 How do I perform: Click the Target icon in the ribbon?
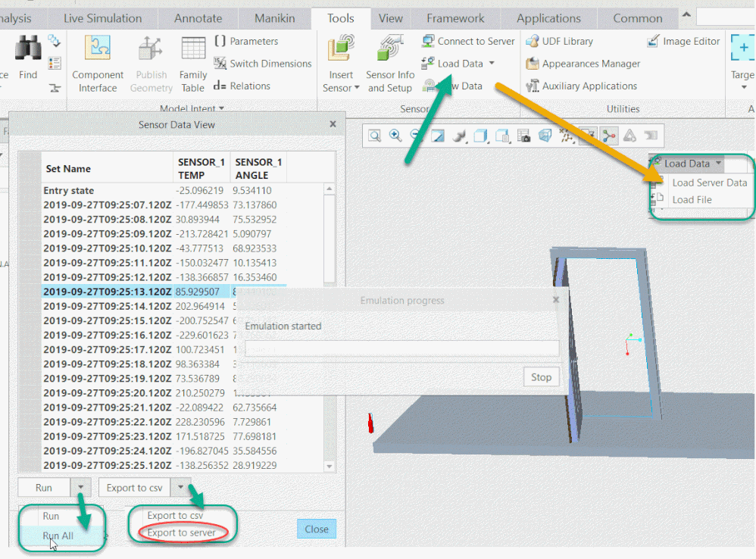point(742,48)
